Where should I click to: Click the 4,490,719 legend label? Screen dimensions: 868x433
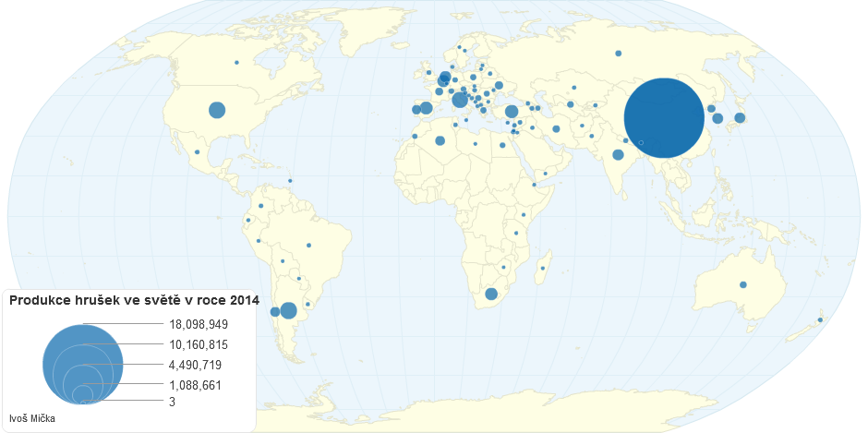coord(196,365)
